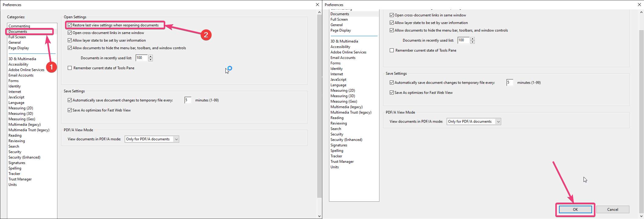
Task: Select Commenting category in left window
Action: tap(19, 26)
